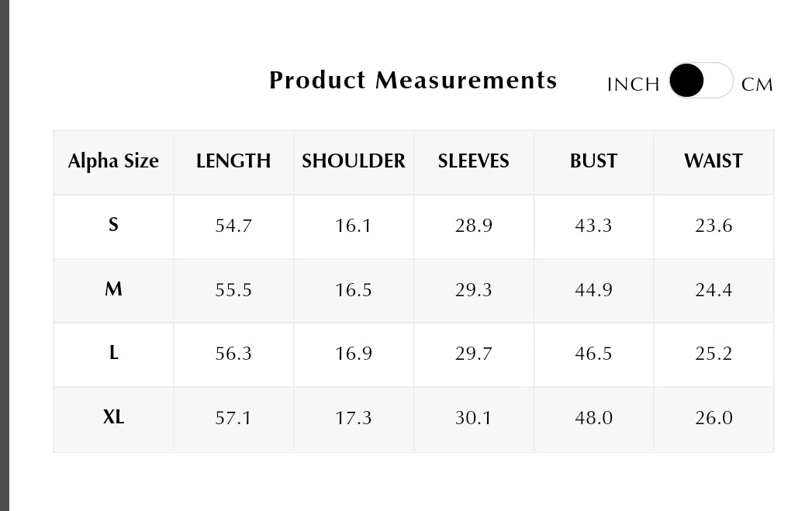Toggle the INCH/CM unit switch
This screenshot has height=511, width=812.
(x=700, y=80)
